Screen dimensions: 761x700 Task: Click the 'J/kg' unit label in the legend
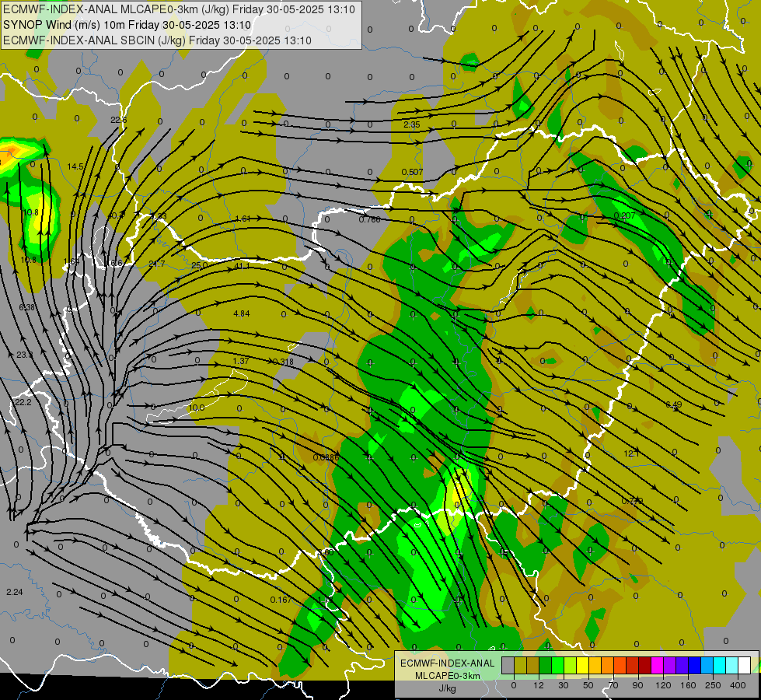click(447, 688)
